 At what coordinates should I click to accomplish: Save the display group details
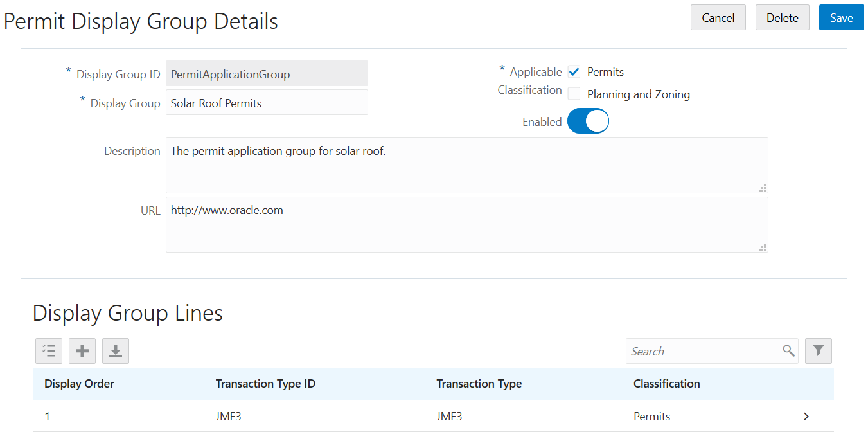pyautogui.click(x=841, y=17)
